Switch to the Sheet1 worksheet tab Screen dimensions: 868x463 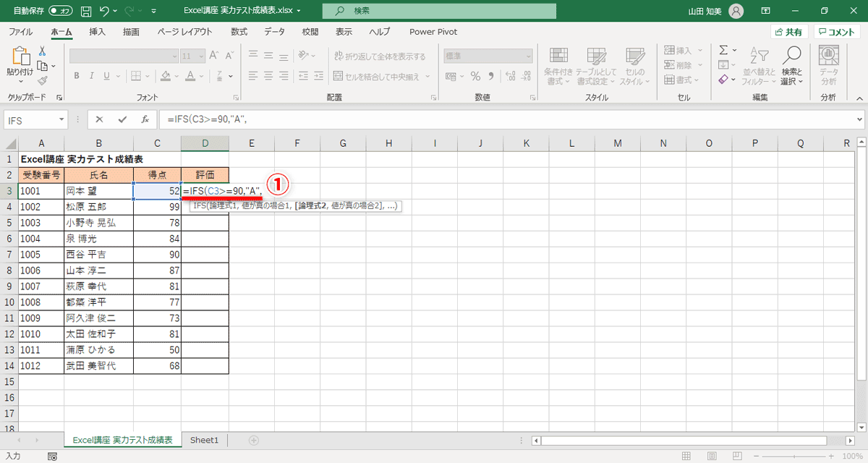pos(204,439)
